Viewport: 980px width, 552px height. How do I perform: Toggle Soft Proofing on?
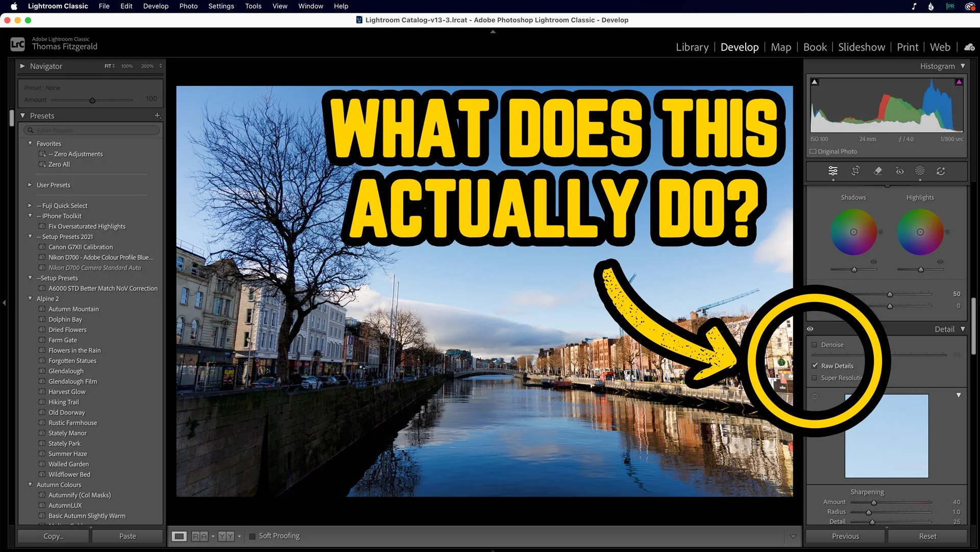coord(252,536)
